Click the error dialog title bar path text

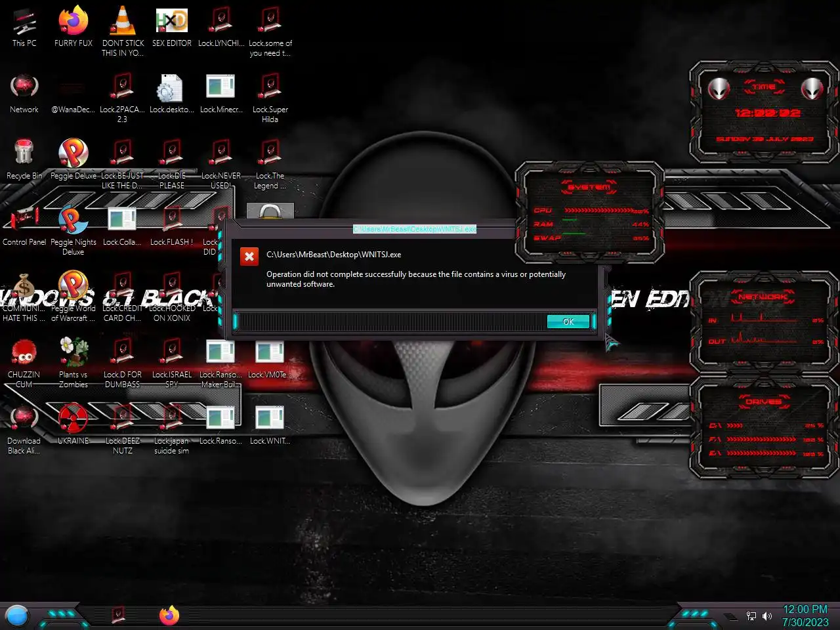click(x=415, y=229)
